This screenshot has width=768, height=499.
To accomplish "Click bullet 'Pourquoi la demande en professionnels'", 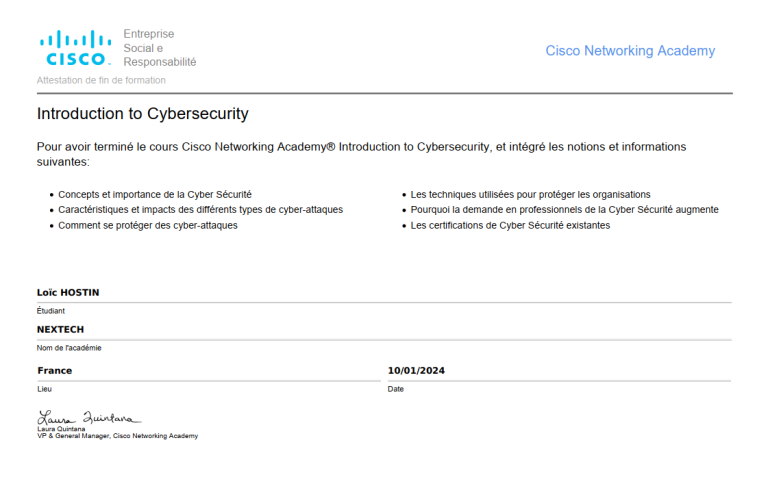I will tap(564, 210).
